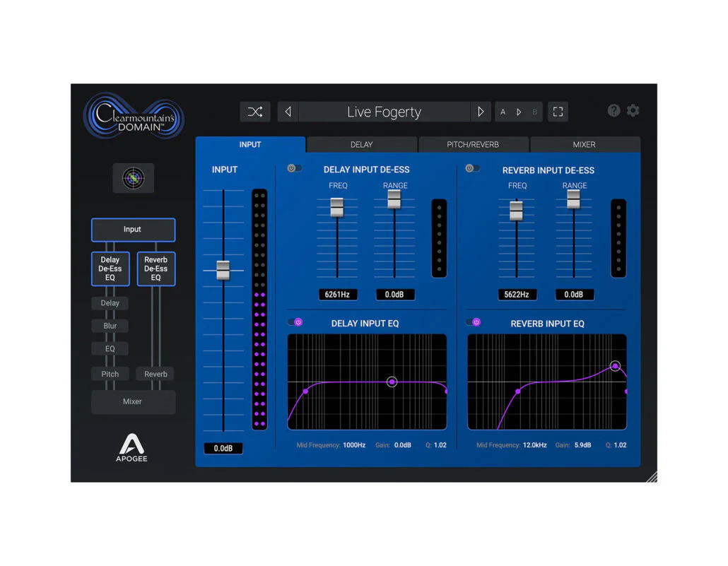
Task: Click the circular radar visualizer icon
Action: point(134,178)
